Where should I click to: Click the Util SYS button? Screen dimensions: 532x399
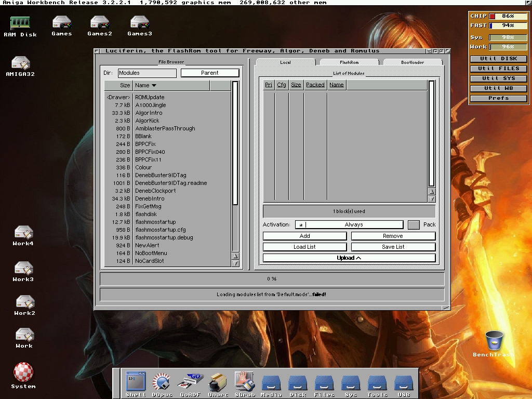click(498, 78)
